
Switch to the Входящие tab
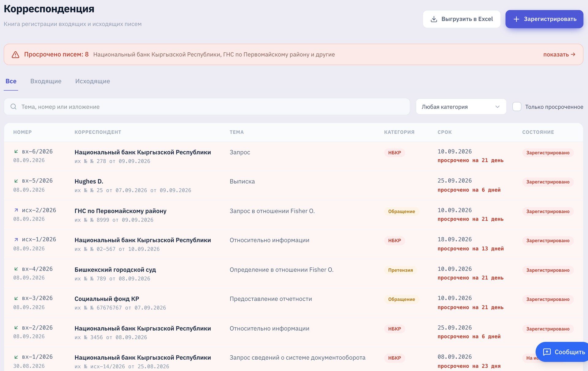point(46,81)
